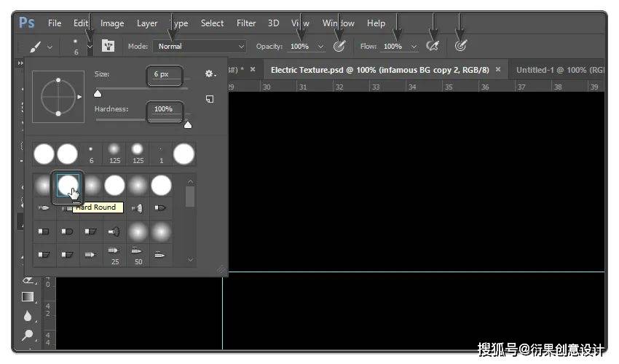Open the Image menu
Screen dimensions: 619x364
(x=112, y=23)
